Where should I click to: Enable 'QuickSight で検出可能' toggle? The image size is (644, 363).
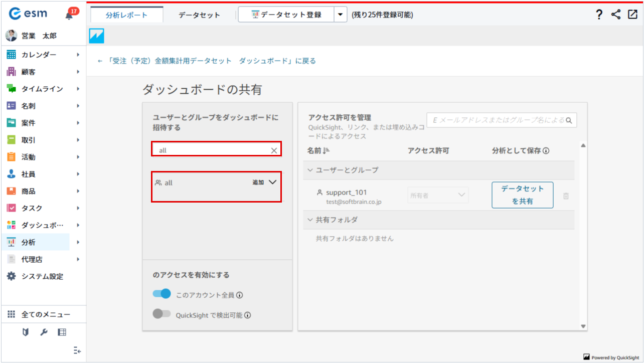point(162,314)
